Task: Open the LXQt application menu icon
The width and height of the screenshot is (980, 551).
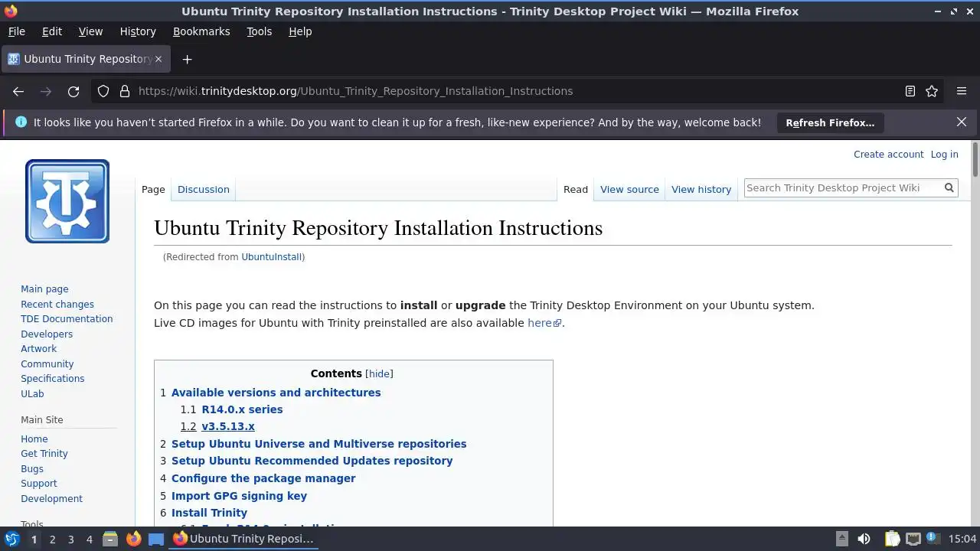Action: click(11, 539)
